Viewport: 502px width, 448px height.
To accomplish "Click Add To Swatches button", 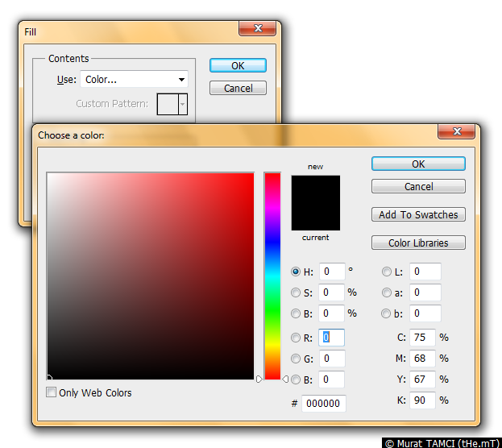I will pos(418,215).
